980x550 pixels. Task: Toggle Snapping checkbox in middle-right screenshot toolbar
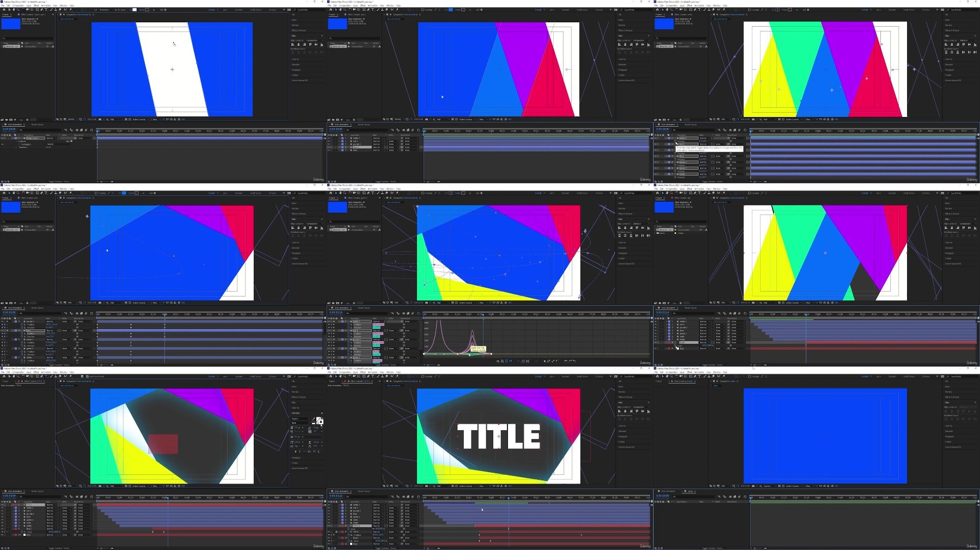(x=749, y=193)
